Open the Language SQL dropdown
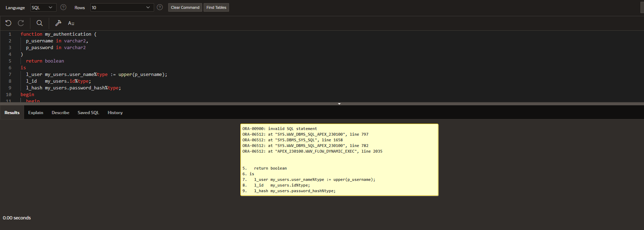The image size is (644, 230). coord(43,7)
